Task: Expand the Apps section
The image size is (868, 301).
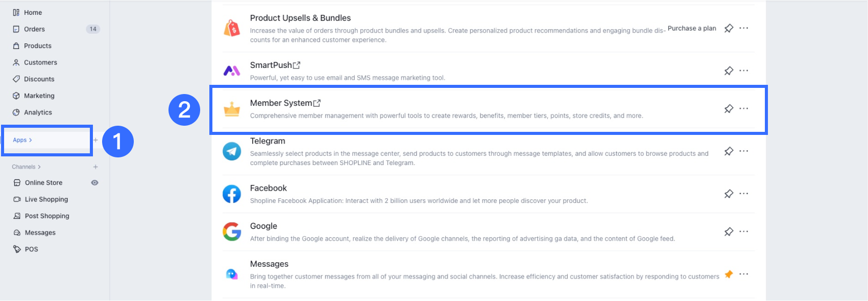Action: tap(22, 140)
